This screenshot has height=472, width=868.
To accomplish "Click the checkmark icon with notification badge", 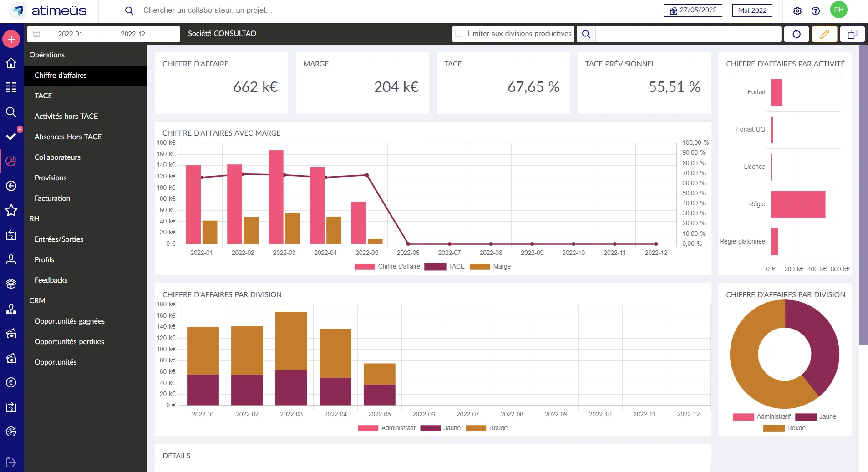I will coord(11,136).
